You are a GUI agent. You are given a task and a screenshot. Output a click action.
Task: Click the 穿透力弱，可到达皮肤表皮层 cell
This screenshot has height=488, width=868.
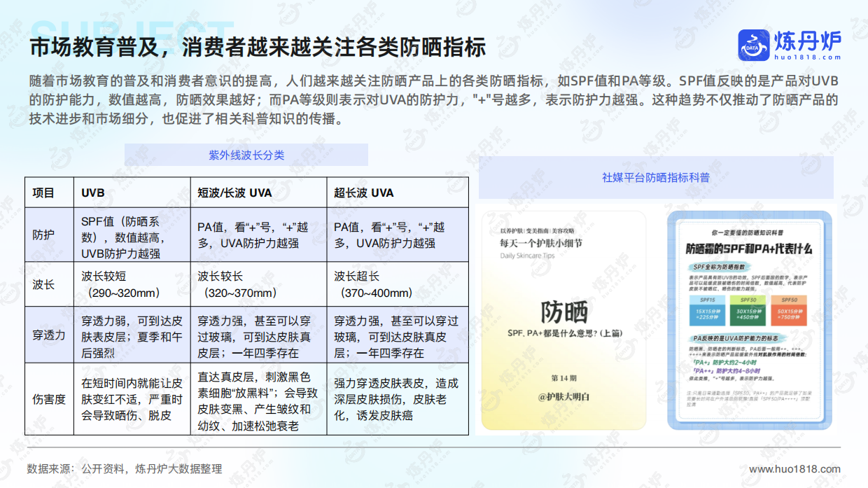point(132,335)
